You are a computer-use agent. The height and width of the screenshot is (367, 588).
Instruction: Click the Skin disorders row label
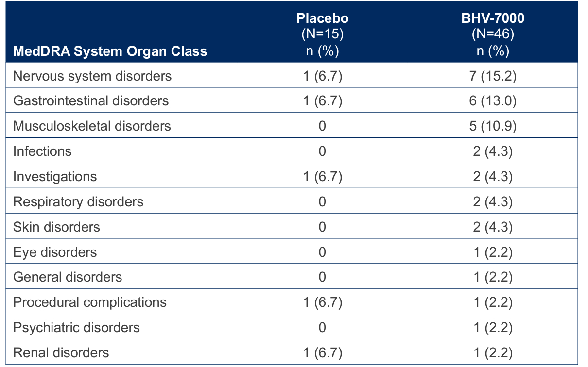tap(56, 227)
